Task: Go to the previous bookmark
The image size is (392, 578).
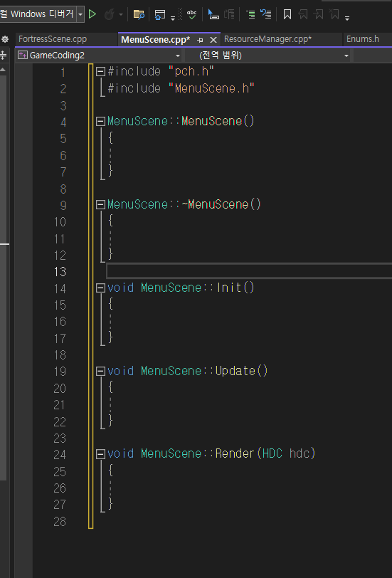Action: coord(303,14)
